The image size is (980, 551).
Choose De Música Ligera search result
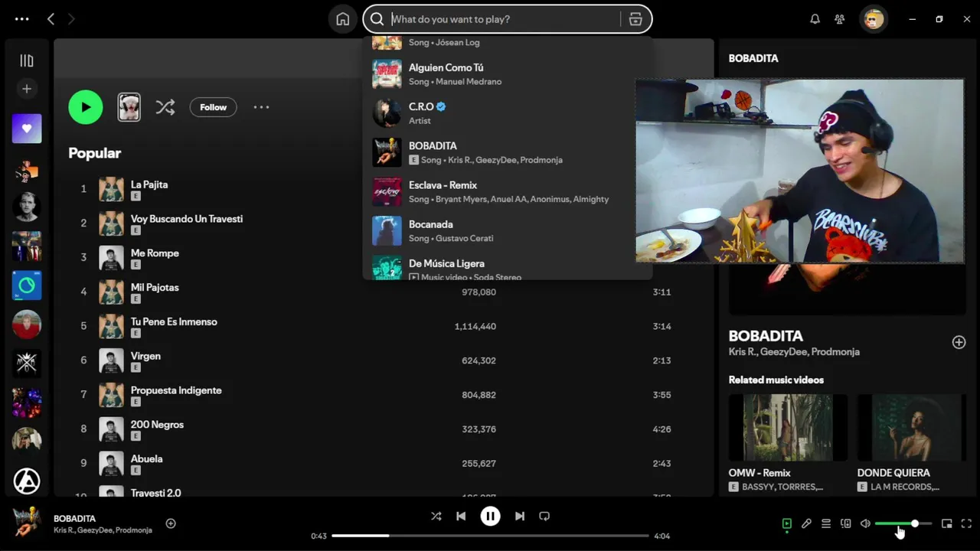pyautogui.click(x=508, y=266)
